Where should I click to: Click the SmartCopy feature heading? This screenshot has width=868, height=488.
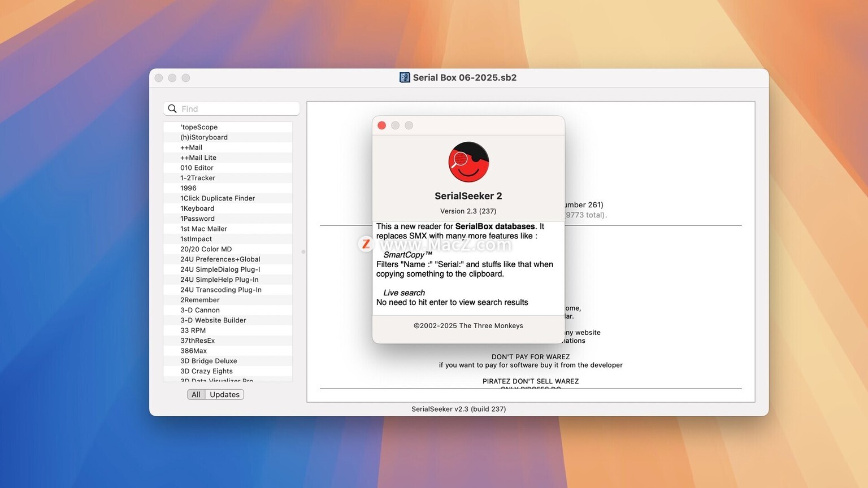[407, 255]
